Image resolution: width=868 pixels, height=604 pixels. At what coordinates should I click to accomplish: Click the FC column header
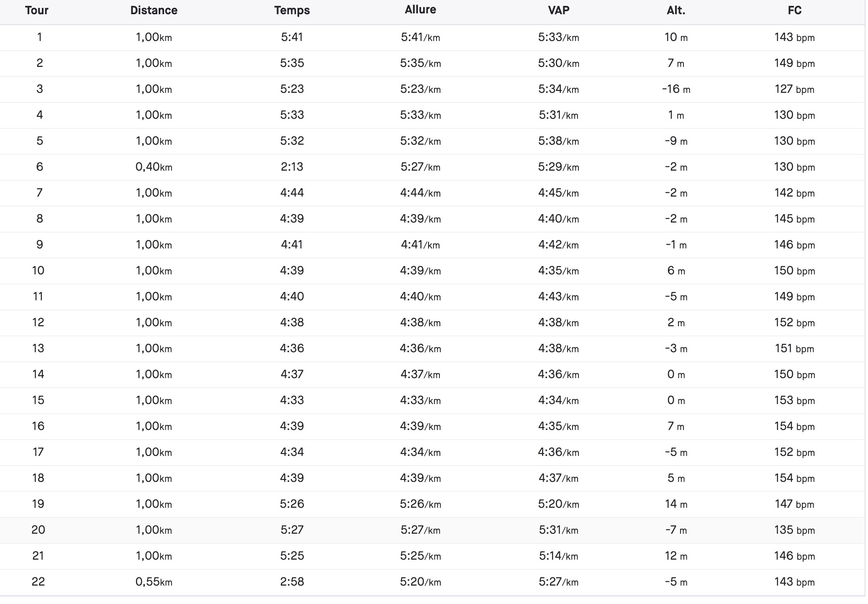pyautogui.click(x=794, y=10)
